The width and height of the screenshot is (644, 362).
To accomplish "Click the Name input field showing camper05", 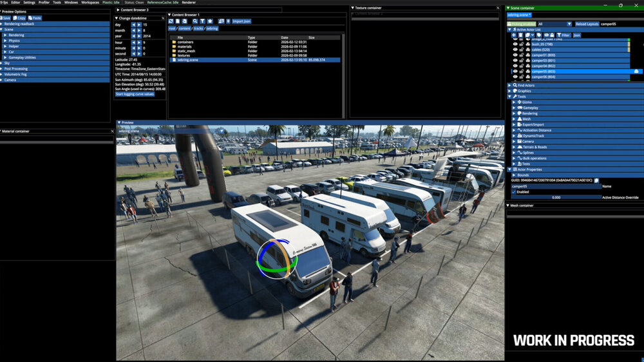I will pos(556,186).
